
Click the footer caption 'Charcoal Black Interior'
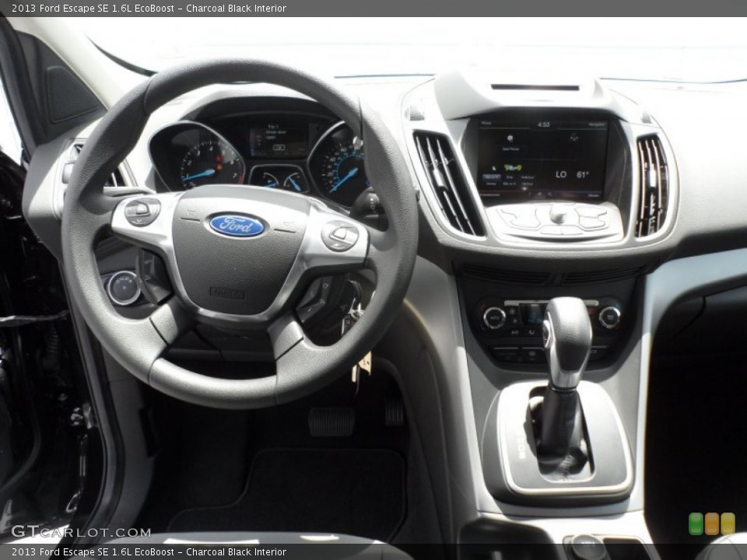point(237,552)
